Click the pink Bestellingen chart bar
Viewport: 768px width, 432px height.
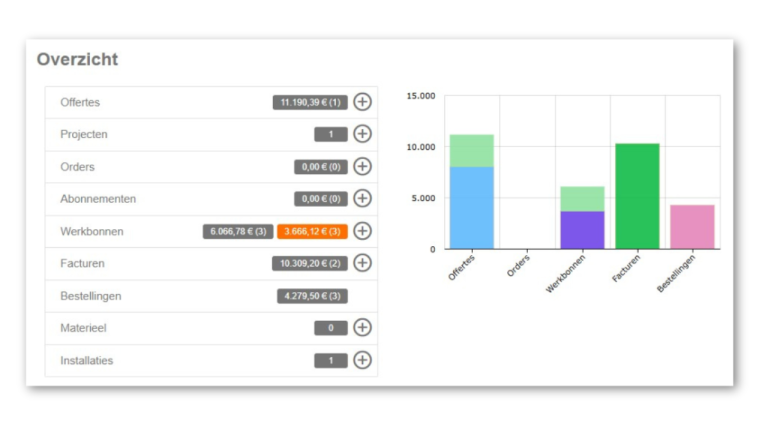pyautogui.click(x=692, y=227)
